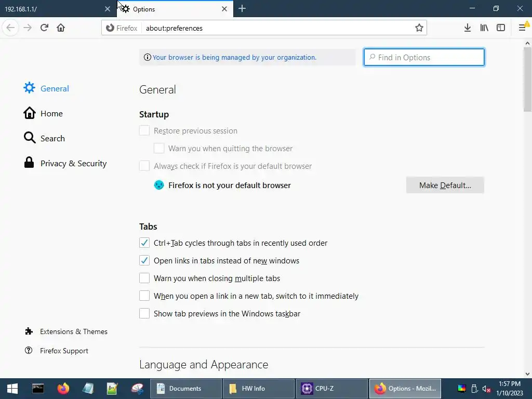Open the clock showing 1:57 PM

[x=510, y=389]
